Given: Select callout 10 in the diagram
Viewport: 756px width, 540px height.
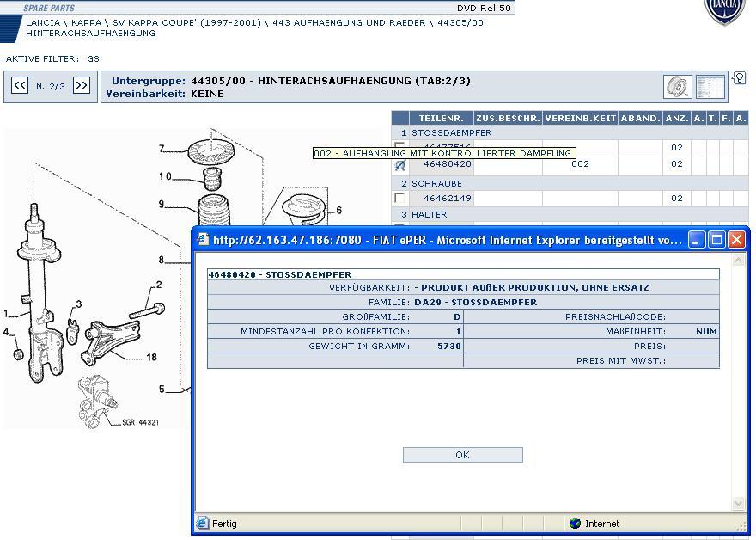Looking at the screenshot, I should click(165, 176).
